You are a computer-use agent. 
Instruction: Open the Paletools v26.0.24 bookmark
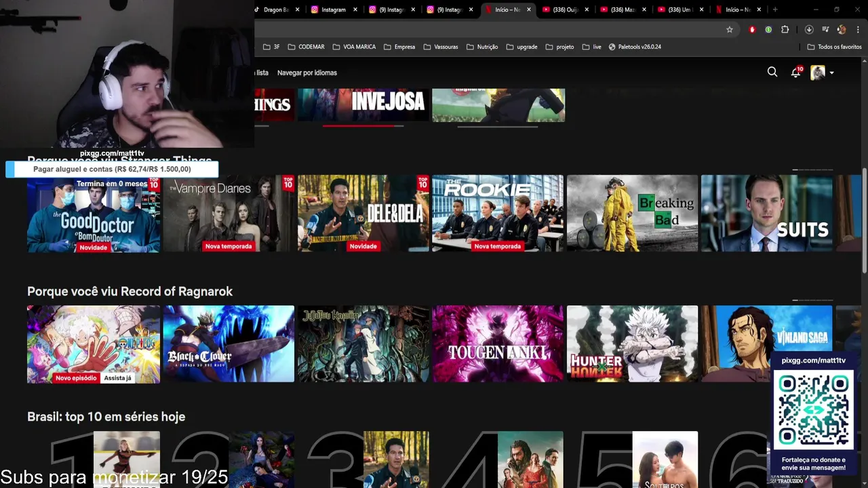[x=635, y=47]
